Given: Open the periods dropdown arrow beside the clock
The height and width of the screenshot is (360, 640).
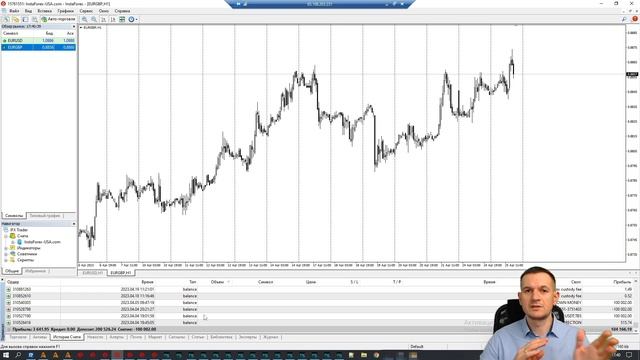Looking at the screenshot, I should pyautogui.click(x=136, y=19).
